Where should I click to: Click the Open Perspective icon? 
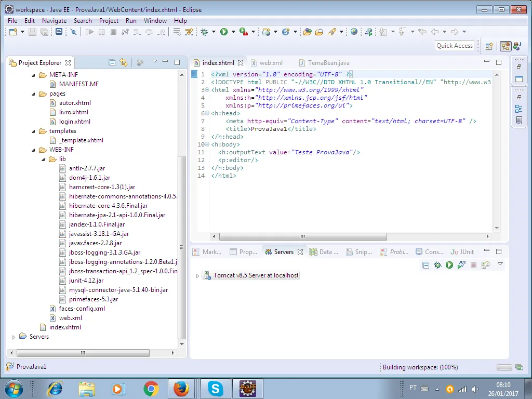pyautogui.click(x=489, y=46)
